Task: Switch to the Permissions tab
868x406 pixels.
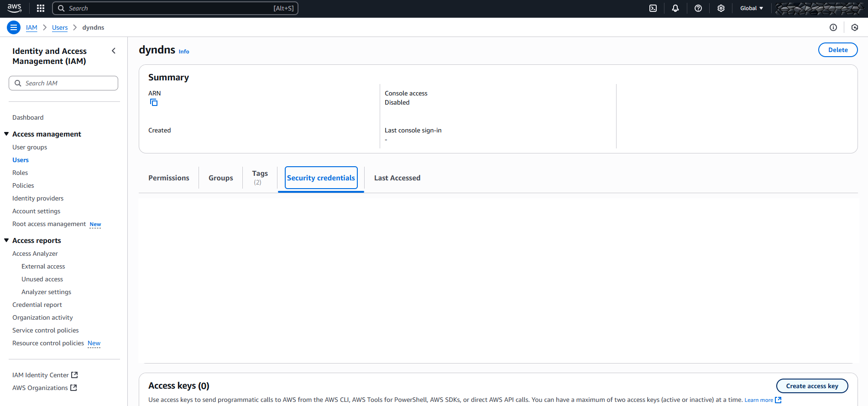Action: click(169, 178)
